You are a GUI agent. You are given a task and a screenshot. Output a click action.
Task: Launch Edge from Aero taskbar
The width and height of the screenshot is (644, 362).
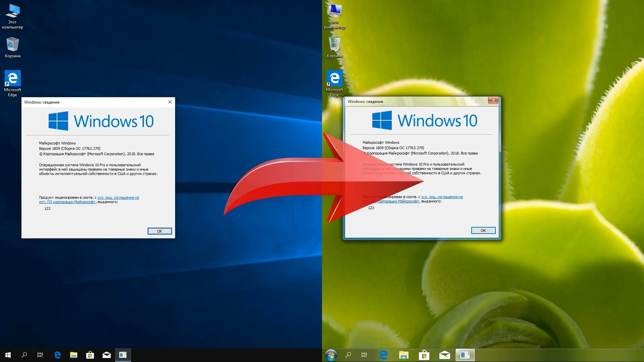pos(383,355)
